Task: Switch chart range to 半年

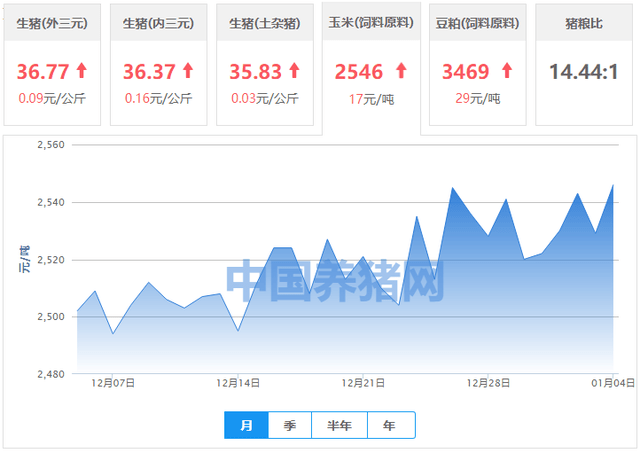Action: pos(339,425)
